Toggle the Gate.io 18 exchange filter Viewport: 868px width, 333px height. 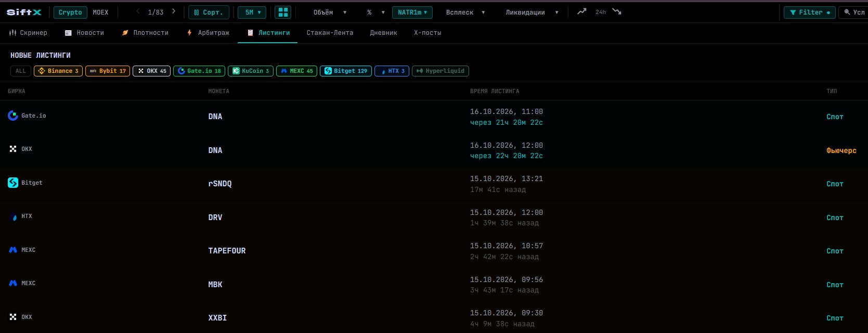click(199, 71)
